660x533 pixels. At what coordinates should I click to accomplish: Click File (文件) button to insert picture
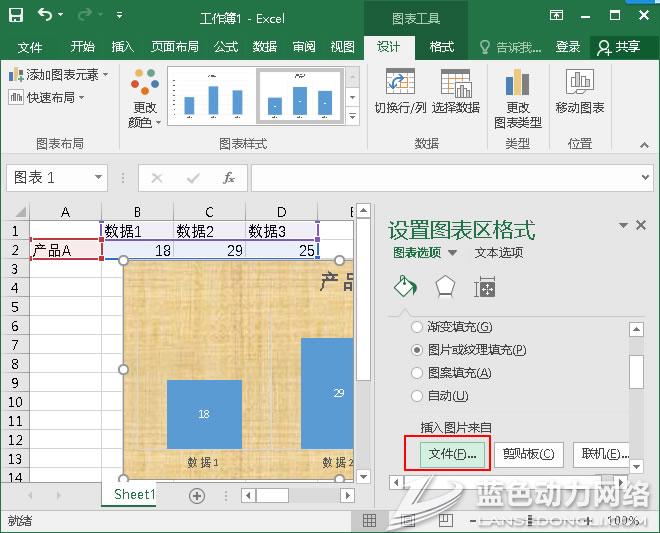click(x=448, y=454)
